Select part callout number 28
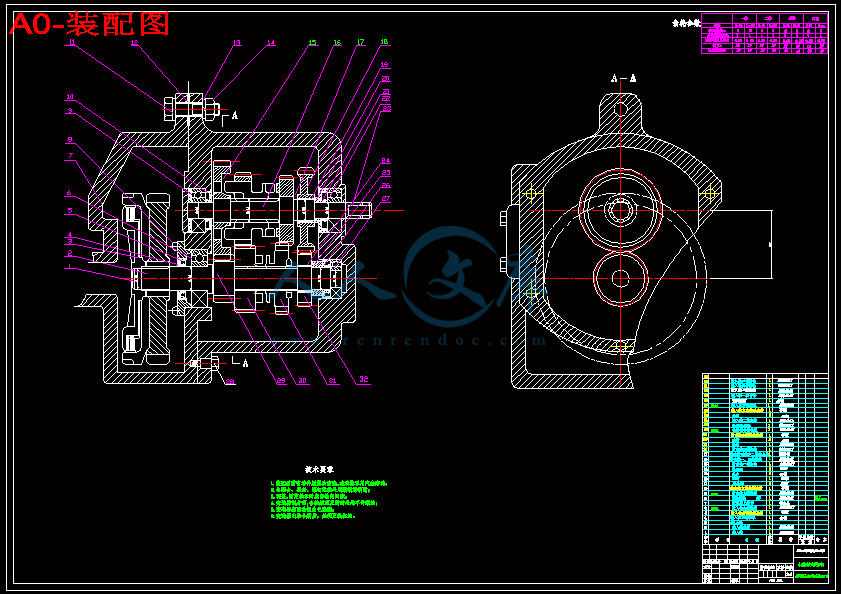This screenshot has width=841, height=594. (230, 382)
